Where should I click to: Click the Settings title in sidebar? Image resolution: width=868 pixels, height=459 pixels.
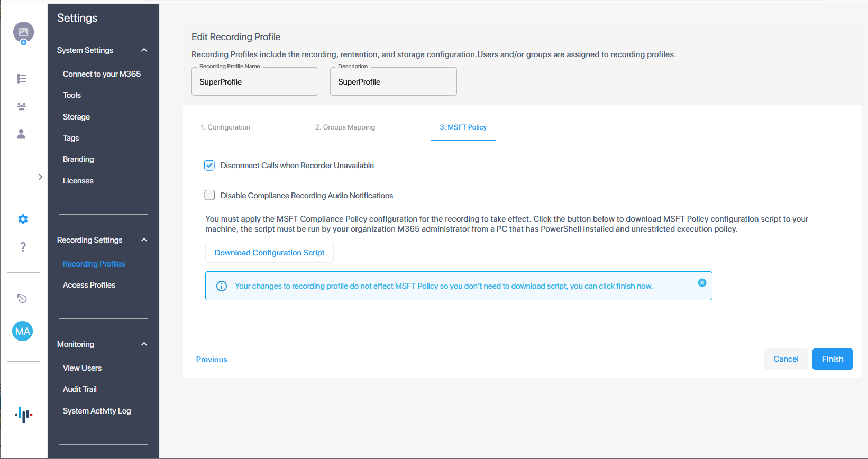tap(77, 18)
